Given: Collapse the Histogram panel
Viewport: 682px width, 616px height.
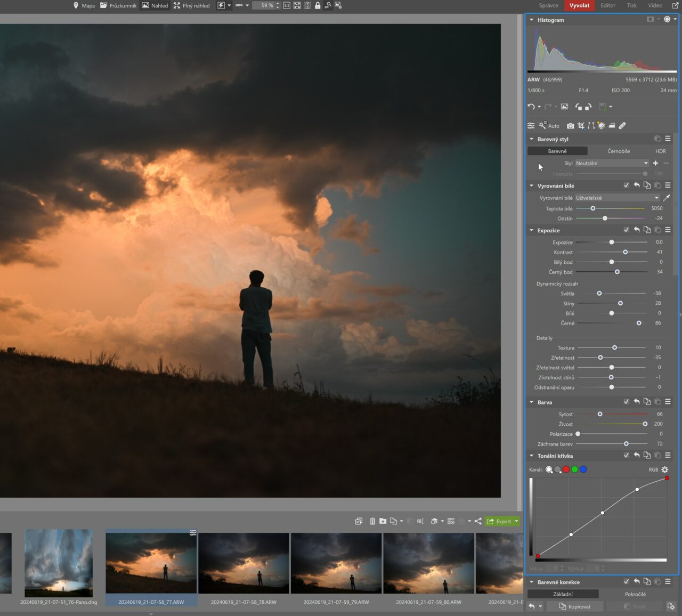Looking at the screenshot, I should pyautogui.click(x=531, y=20).
